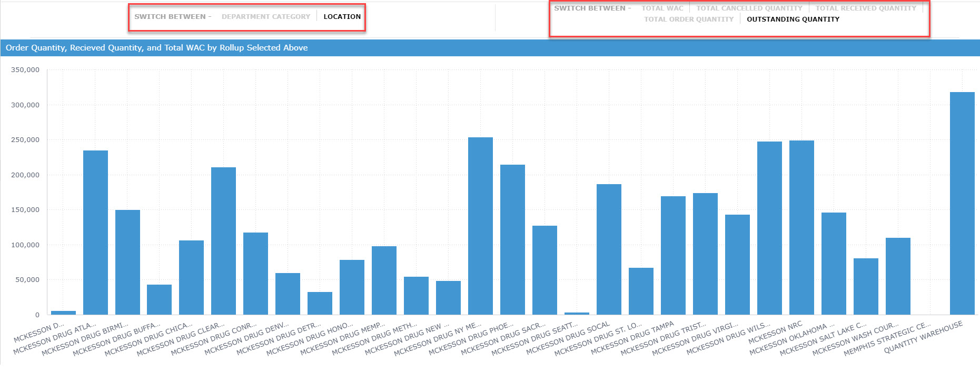Click the McKesson Drug Virgi... bar
The height and width of the screenshot is (373, 980).
click(737, 265)
